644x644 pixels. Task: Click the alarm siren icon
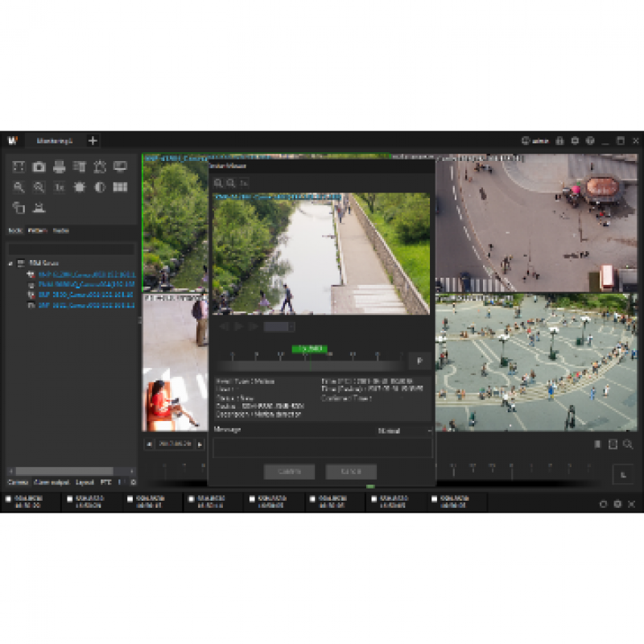100,167
